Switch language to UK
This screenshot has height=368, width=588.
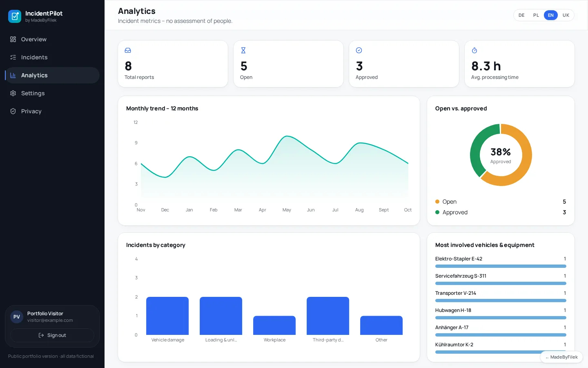pos(566,15)
